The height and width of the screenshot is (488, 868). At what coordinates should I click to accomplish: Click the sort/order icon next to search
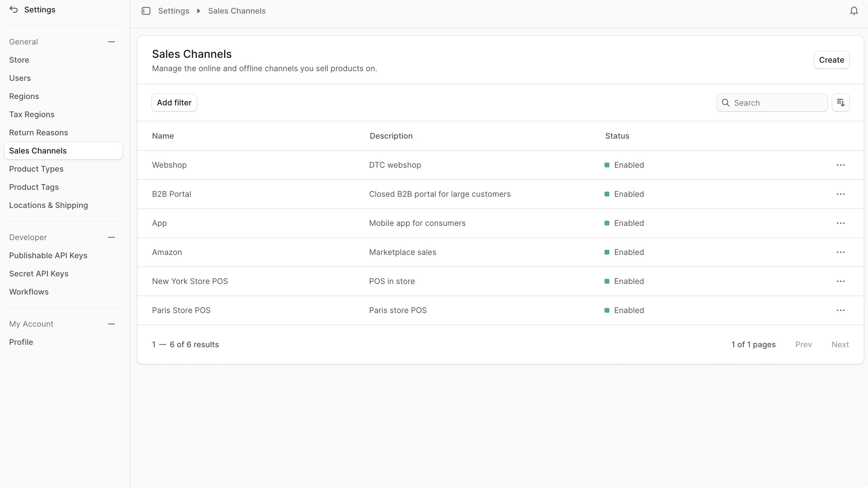coord(841,102)
